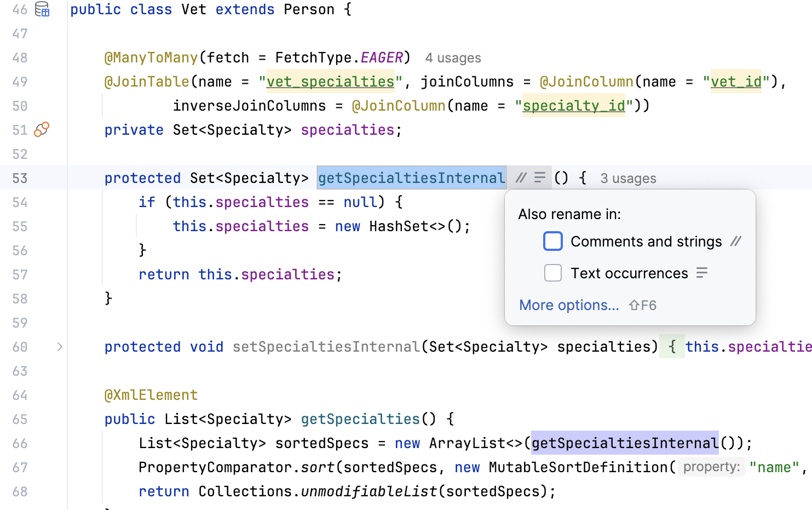Open the 3 usages hint for getSpecialtiesInternal
Image resolution: width=812 pixels, height=510 pixels.
(x=628, y=179)
